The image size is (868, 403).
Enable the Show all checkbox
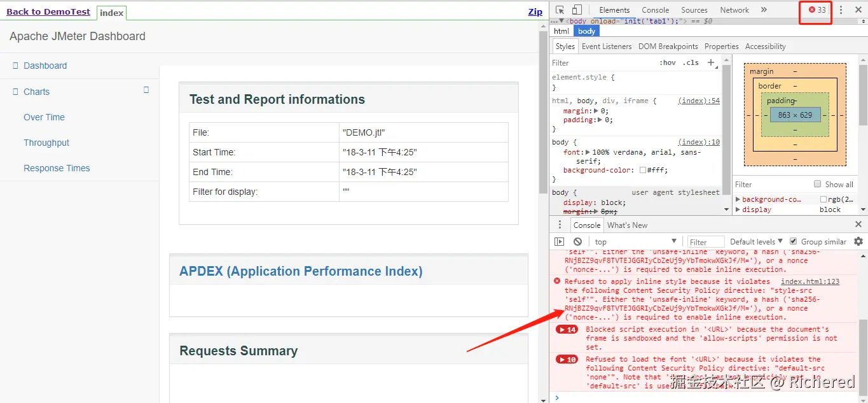(x=818, y=184)
